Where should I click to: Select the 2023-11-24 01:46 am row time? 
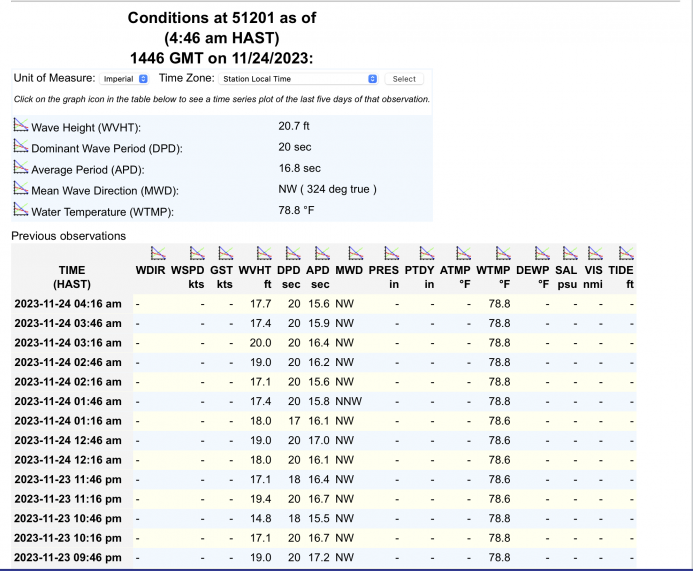point(68,401)
